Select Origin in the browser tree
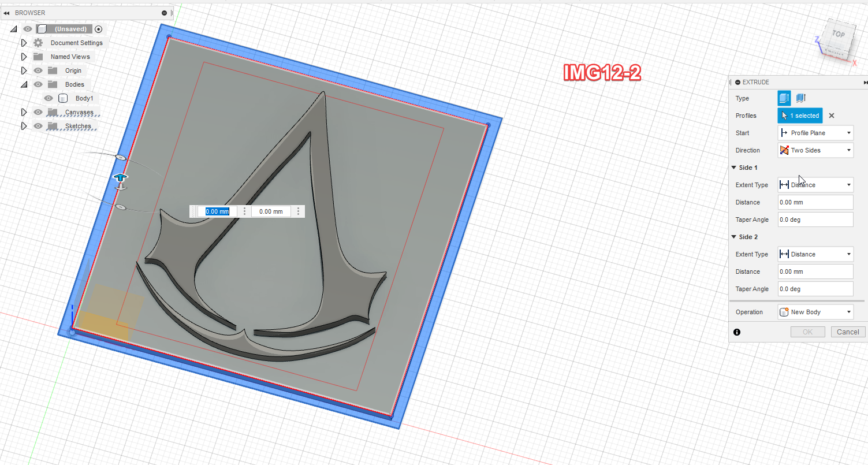The image size is (868, 465). coord(73,70)
